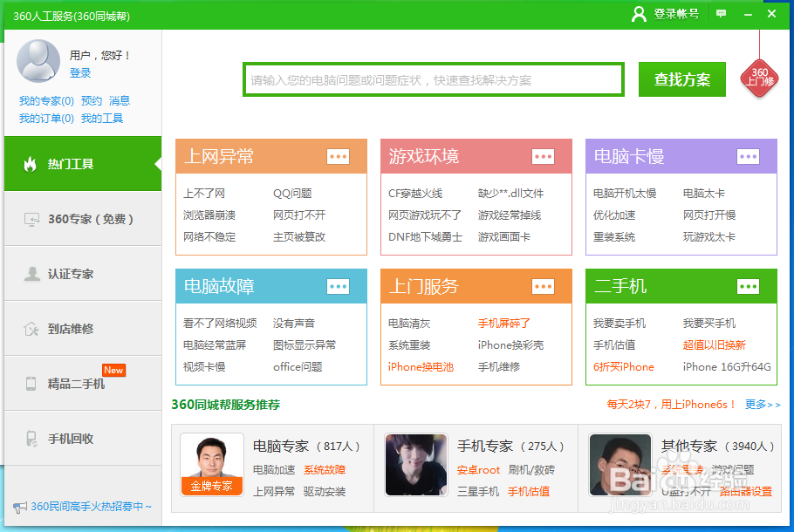Select 玩游戏太卡 item

pyautogui.click(x=708, y=237)
